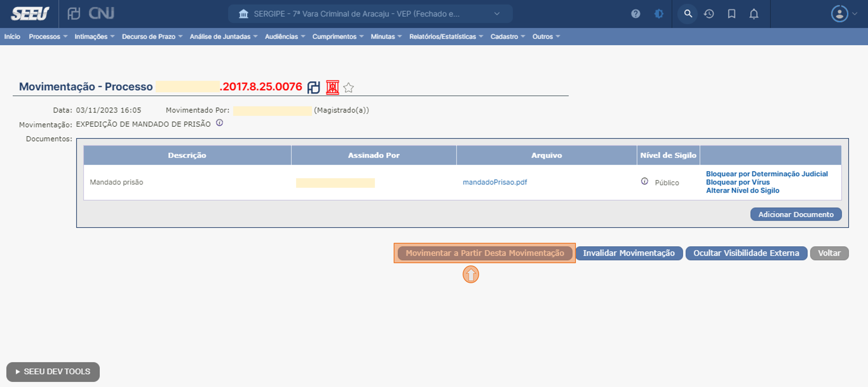Click the EXPEDIÇÃO DE MANDADO DE PRISÃO text
868x387 pixels.
[143, 124]
